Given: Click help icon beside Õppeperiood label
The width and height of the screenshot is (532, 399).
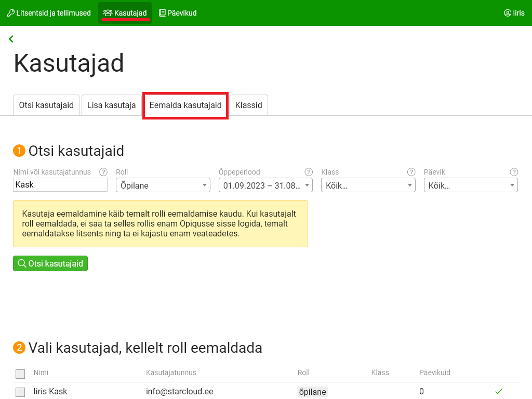Looking at the screenshot, I should pos(309,172).
